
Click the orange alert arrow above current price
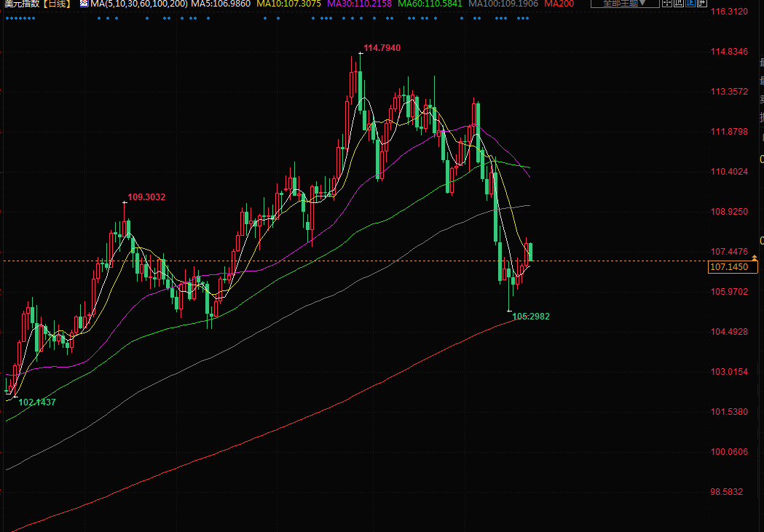[755, 258]
